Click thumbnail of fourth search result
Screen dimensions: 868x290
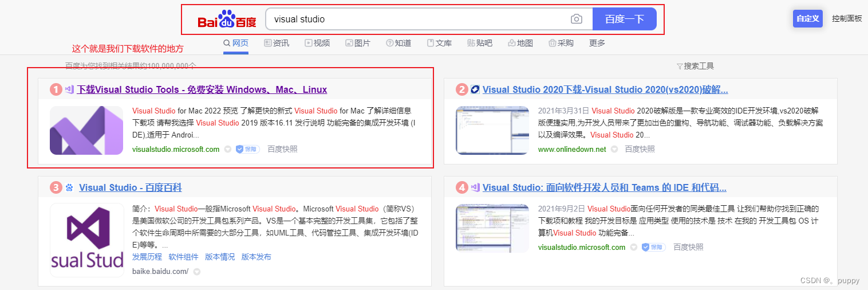(492, 228)
